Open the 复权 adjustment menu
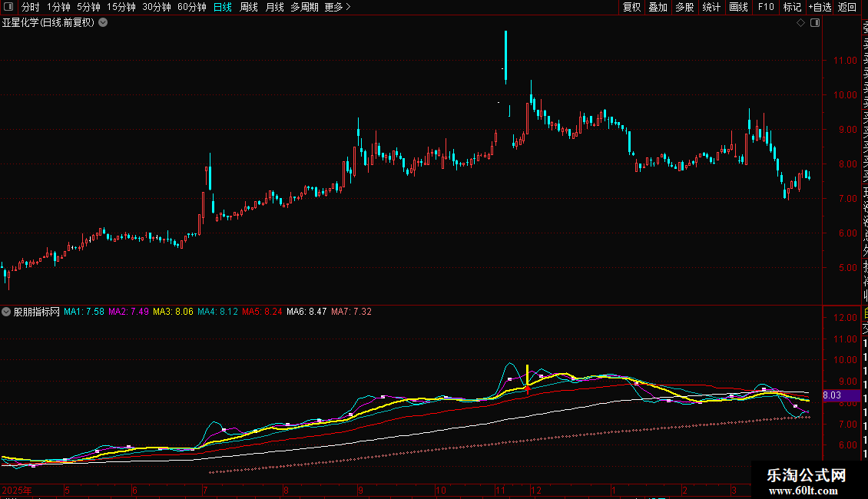868x499 pixels. coord(631,7)
